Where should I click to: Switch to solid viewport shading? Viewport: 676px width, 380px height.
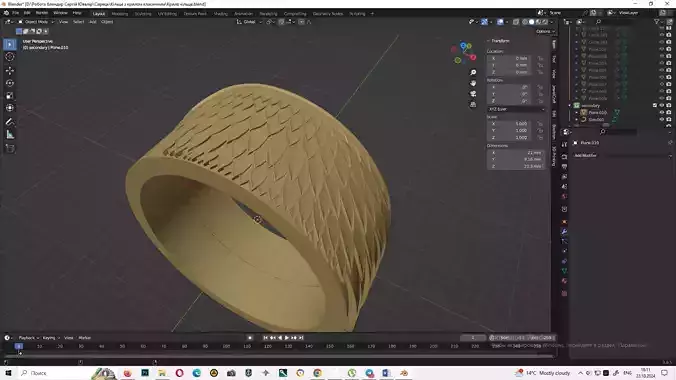[532, 22]
